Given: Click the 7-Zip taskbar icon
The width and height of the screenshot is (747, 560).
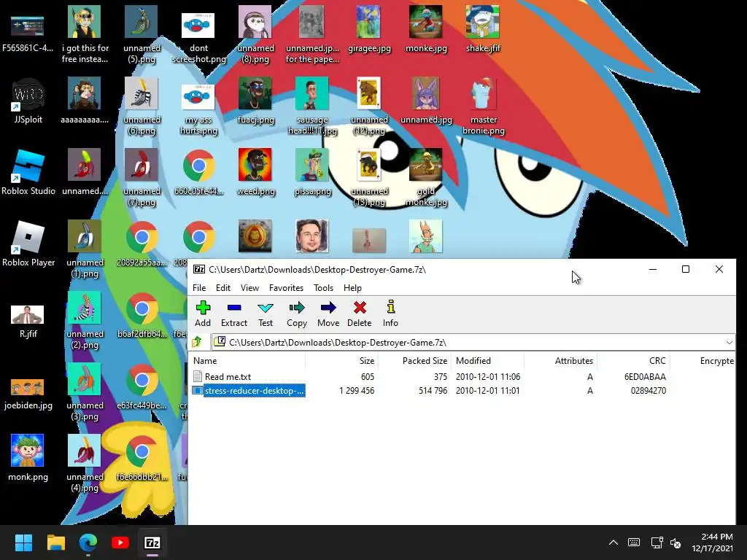Looking at the screenshot, I should (x=152, y=542).
